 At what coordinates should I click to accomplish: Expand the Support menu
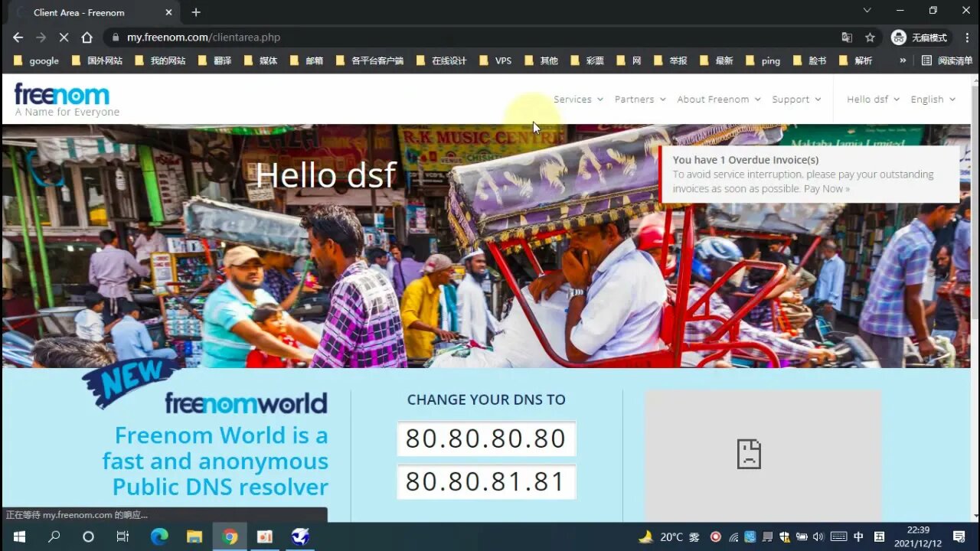click(796, 99)
